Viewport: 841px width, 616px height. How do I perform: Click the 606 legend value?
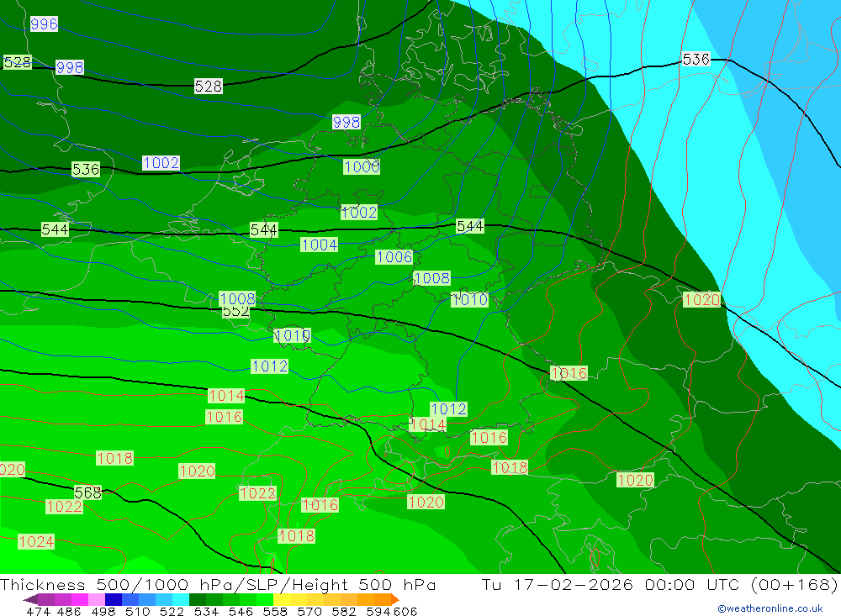click(x=405, y=611)
